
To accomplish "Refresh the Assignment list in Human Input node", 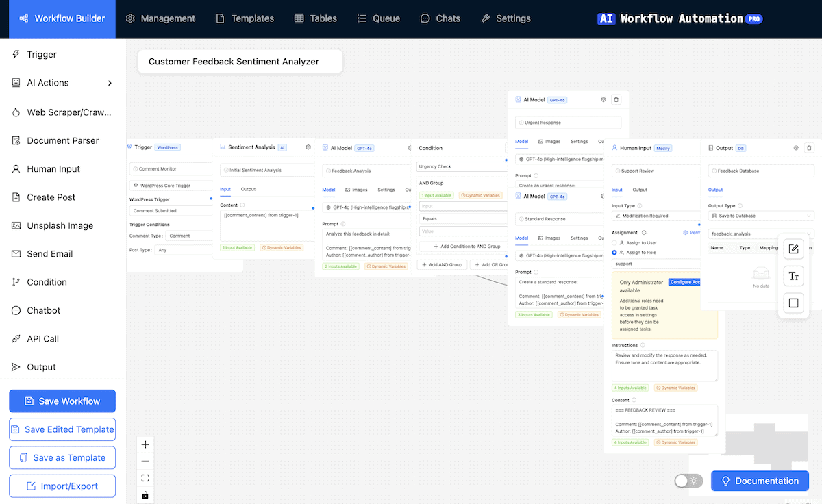I will (644, 233).
